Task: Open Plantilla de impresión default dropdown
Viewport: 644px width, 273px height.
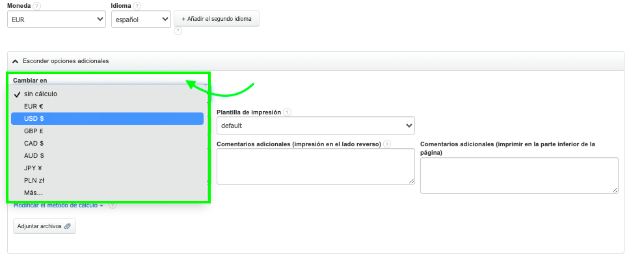Action: pyautogui.click(x=315, y=125)
